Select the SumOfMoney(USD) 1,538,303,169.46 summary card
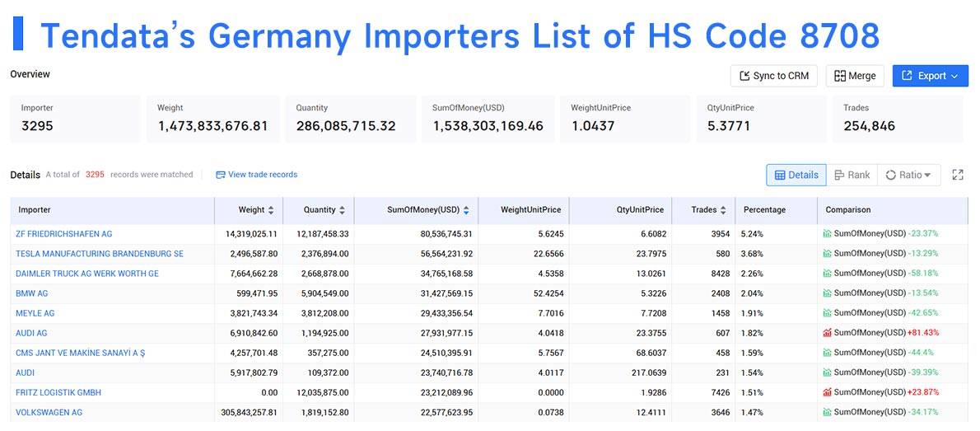Screen dimensions: 980x431 488,119
